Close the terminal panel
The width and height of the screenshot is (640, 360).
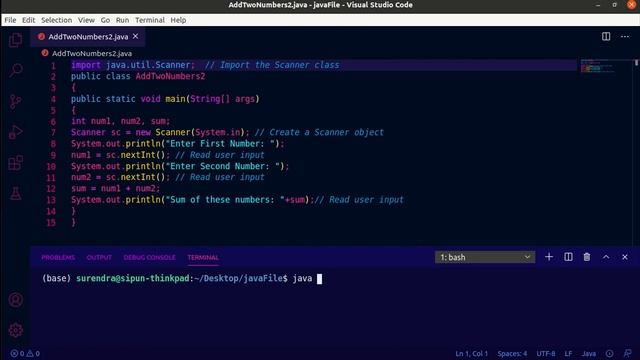click(x=625, y=257)
